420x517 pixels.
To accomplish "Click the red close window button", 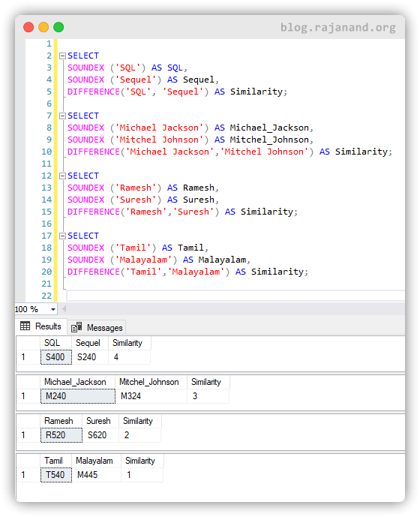I will coord(28,27).
